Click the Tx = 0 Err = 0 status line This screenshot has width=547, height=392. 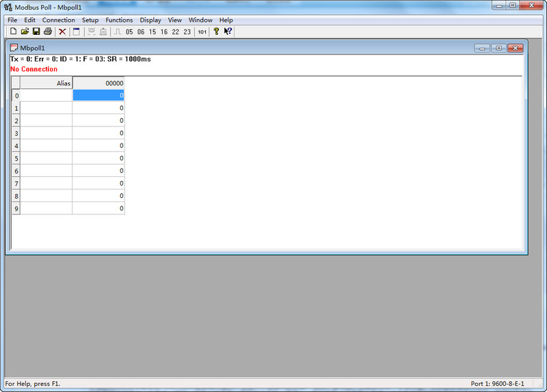tap(81, 59)
